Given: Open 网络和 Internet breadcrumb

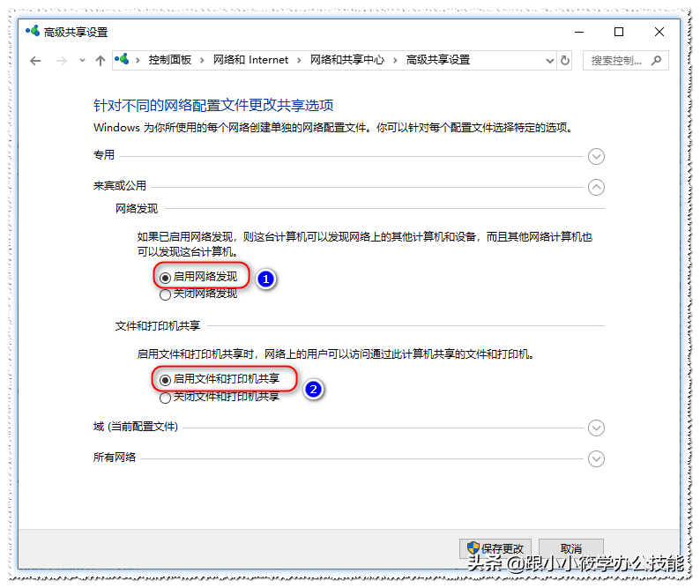Looking at the screenshot, I should coord(250,60).
